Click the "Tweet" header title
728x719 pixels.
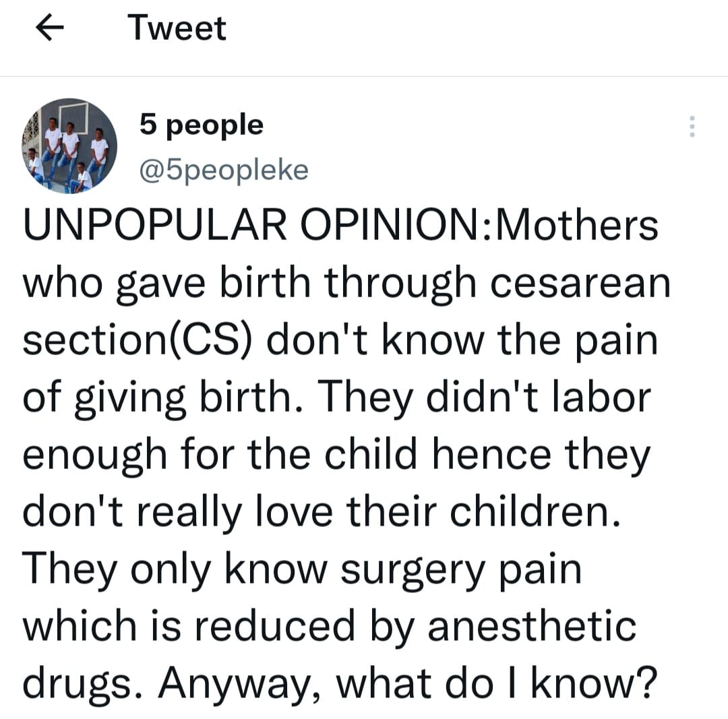tap(177, 29)
